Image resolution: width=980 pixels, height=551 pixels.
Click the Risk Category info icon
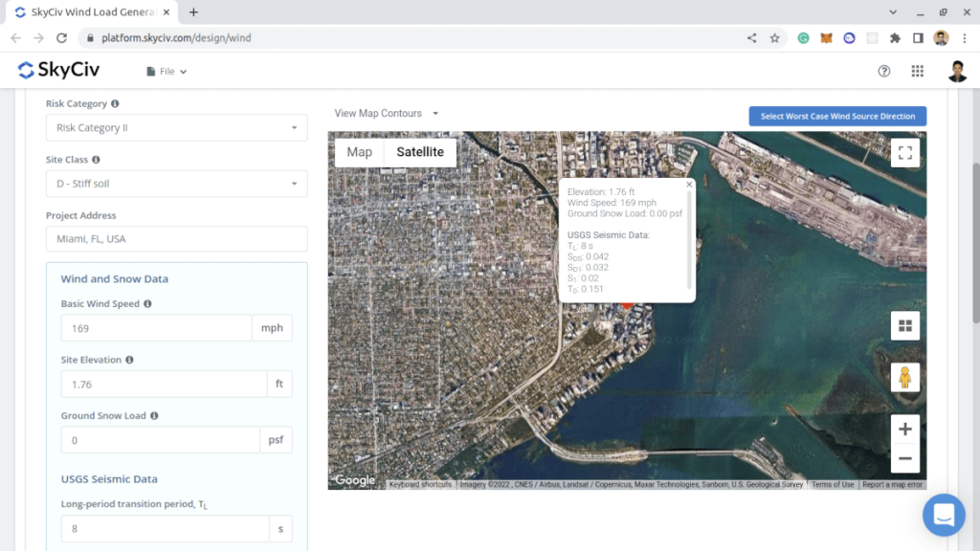pos(116,103)
